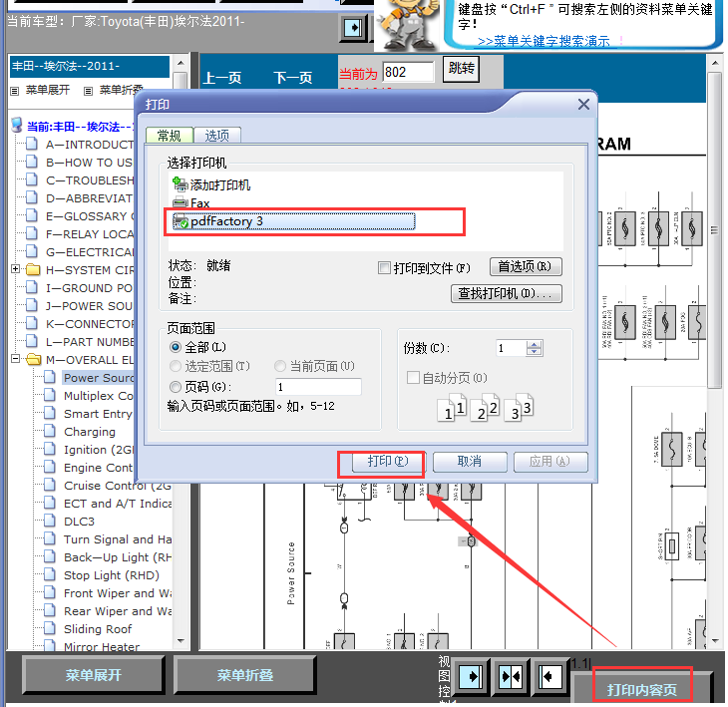Select the 当前页面 radio button
The width and height of the screenshot is (728, 707).
pos(280,366)
